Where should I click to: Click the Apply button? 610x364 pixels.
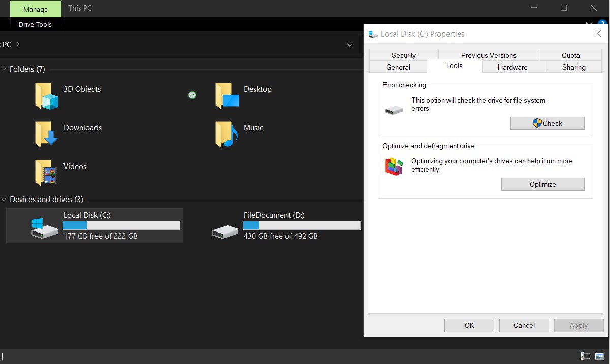point(579,325)
